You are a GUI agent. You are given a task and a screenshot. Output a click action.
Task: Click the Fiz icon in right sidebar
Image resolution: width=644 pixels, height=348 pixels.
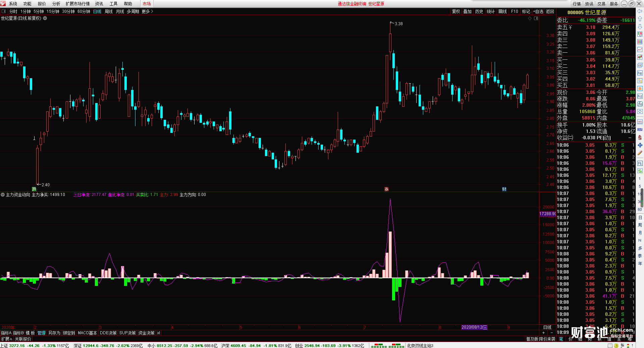[640, 96]
